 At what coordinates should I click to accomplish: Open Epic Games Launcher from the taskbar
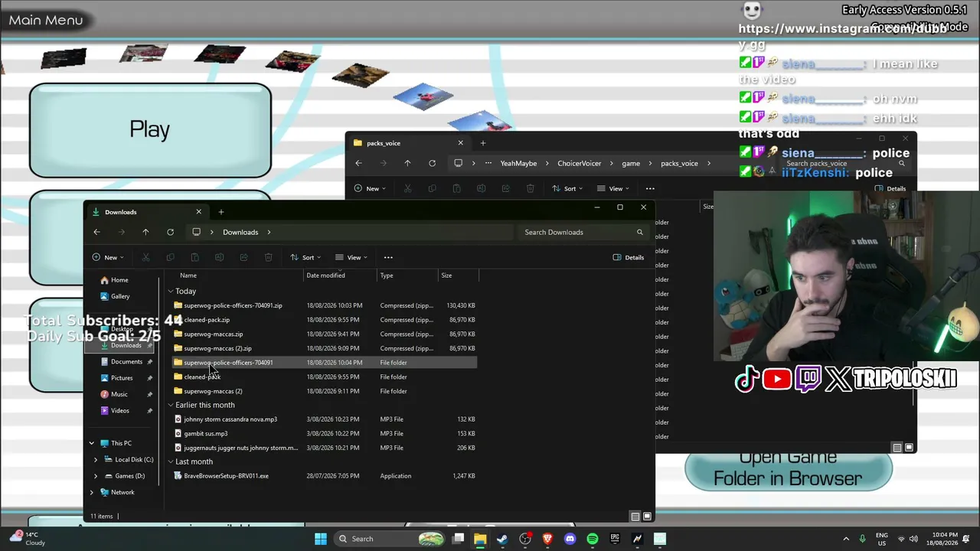615,539
